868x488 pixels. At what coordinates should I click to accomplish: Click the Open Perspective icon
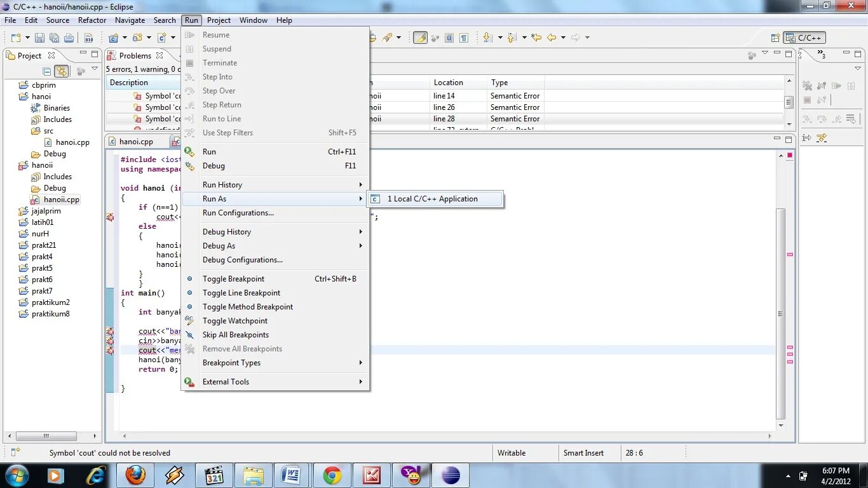(x=775, y=37)
